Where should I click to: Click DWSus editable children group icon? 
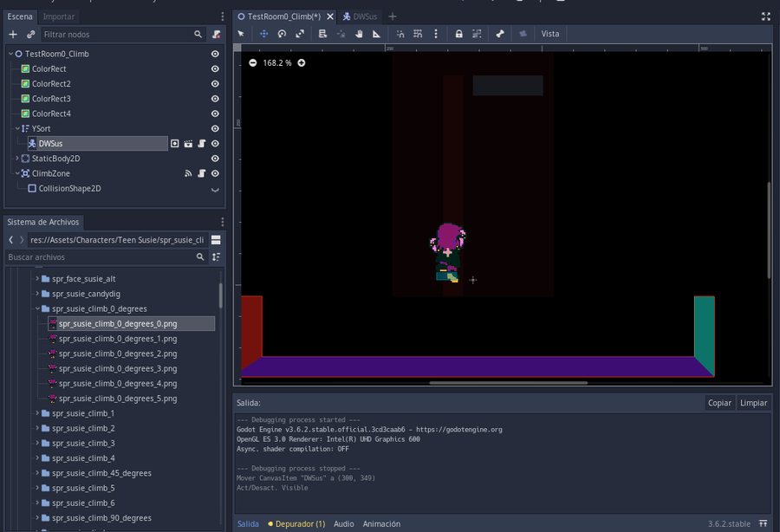(x=174, y=143)
